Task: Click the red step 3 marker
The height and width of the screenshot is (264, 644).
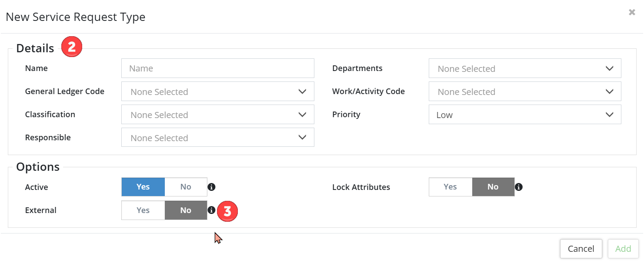Action: pos(227,211)
